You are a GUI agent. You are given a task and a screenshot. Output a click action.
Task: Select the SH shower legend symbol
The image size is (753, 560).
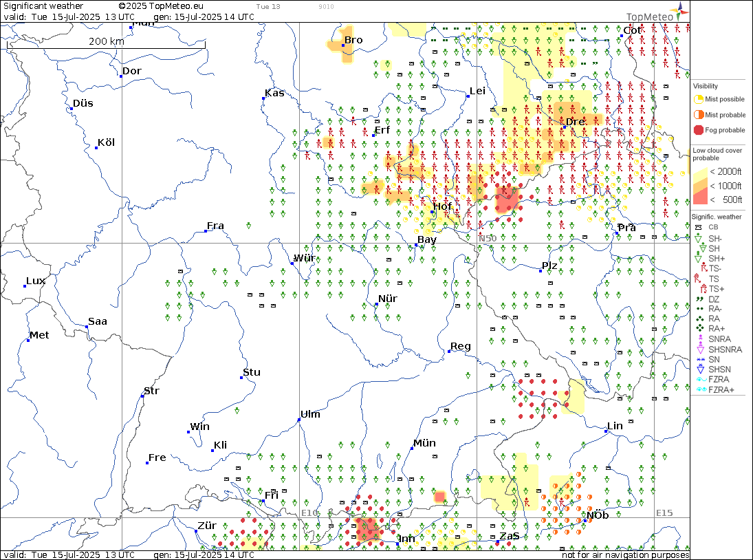coord(702,248)
